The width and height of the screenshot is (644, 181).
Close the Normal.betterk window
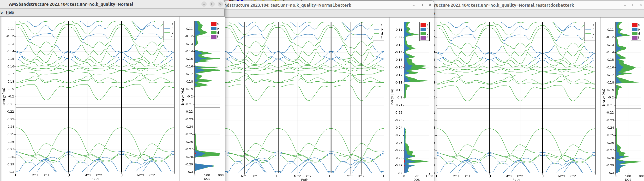tap(430, 5)
